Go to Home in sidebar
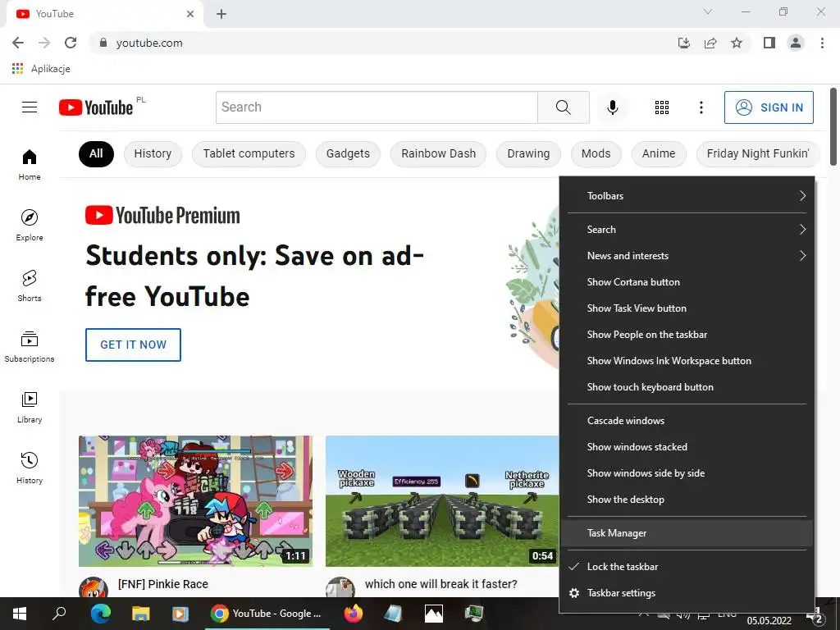The image size is (840, 630). coord(30,164)
